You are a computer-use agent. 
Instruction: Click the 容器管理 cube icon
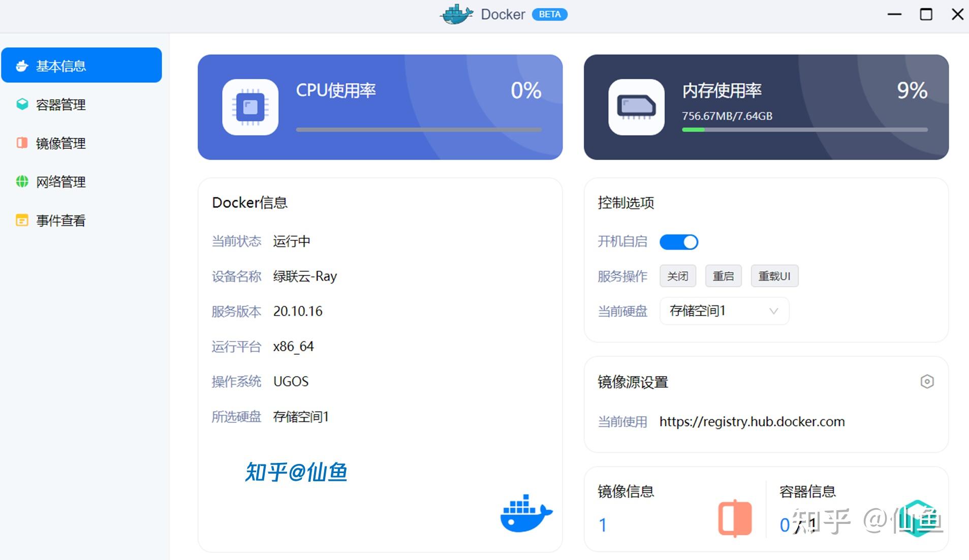22,104
